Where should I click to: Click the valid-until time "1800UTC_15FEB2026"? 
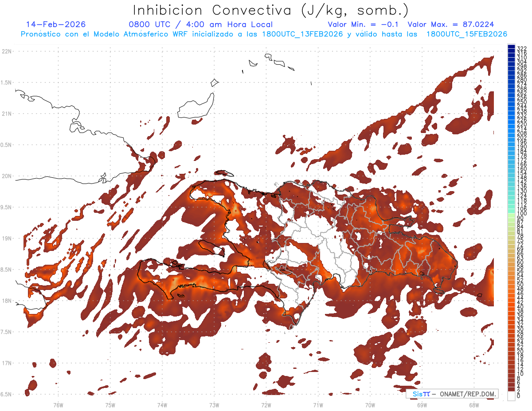[467, 34]
